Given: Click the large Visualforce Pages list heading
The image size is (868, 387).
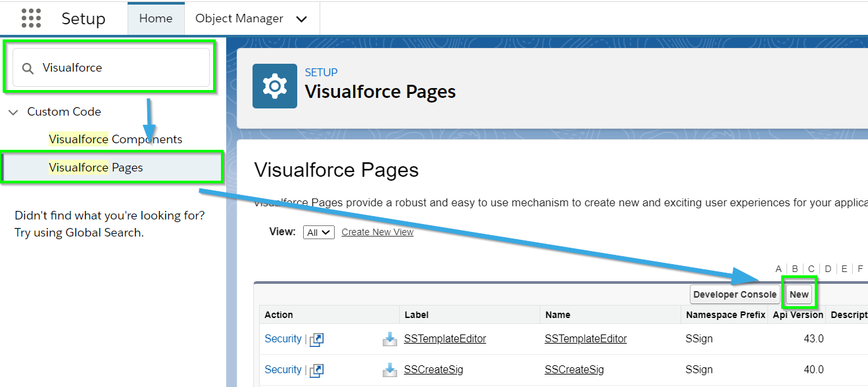Looking at the screenshot, I should click(337, 170).
